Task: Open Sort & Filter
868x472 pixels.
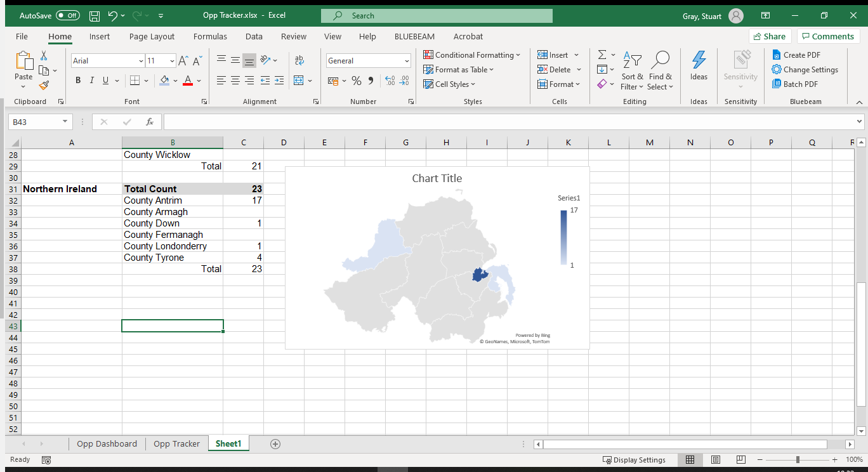Action: 632,71
